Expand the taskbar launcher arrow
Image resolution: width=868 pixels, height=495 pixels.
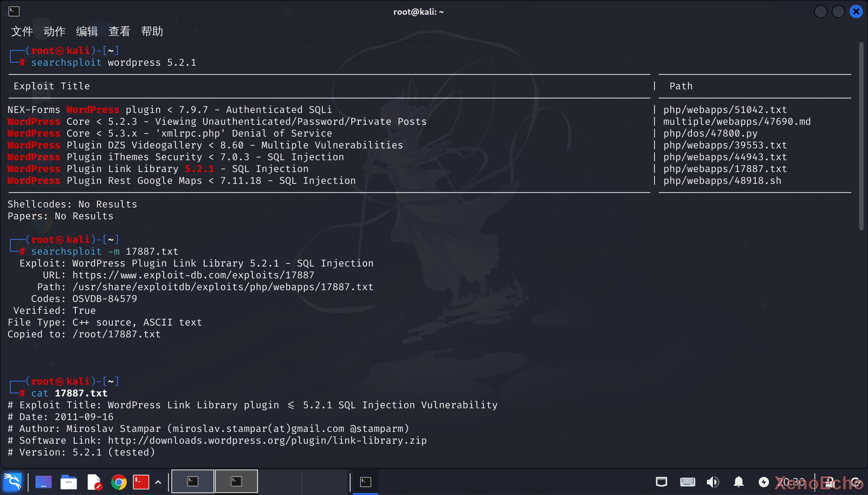[158, 482]
